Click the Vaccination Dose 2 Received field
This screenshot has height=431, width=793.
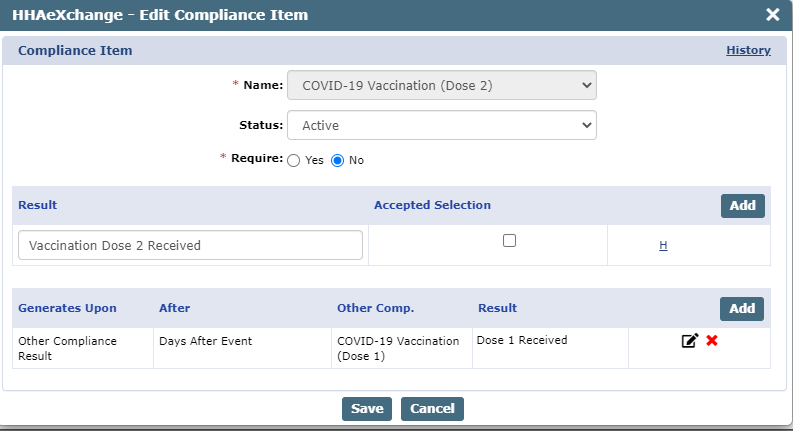point(190,245)
